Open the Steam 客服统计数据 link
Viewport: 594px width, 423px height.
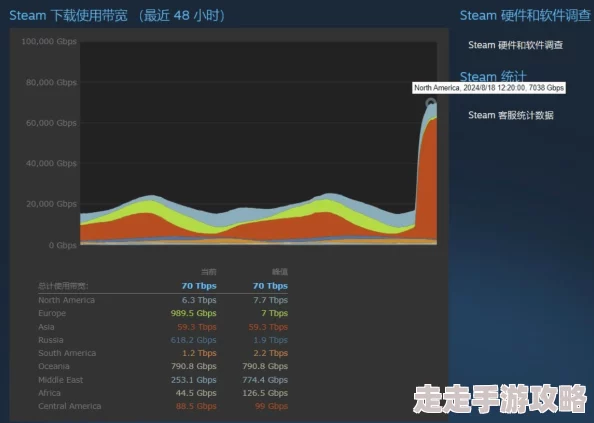pos(511,115)
